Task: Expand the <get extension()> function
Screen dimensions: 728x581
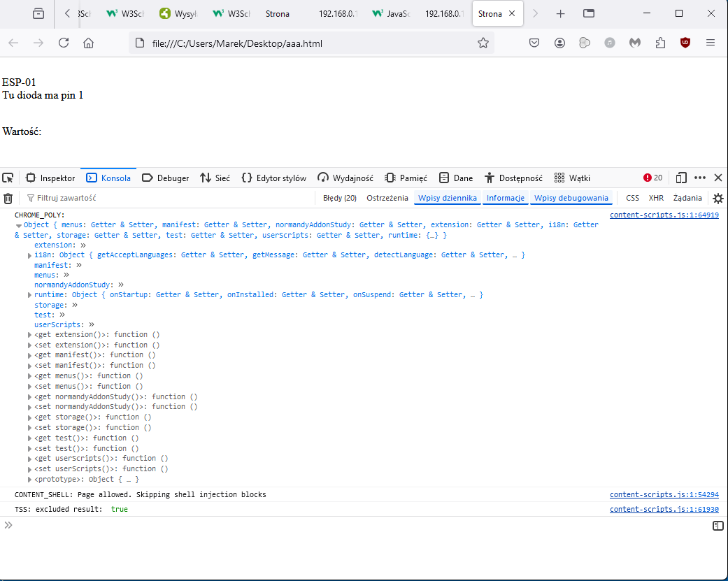Action: (x=29, y=335)
